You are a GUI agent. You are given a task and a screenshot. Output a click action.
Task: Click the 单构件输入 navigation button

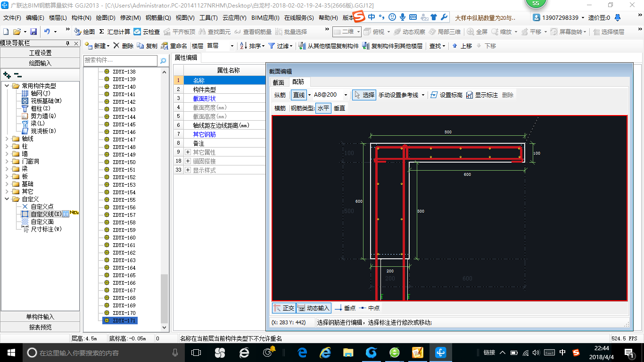coord(40,317)
